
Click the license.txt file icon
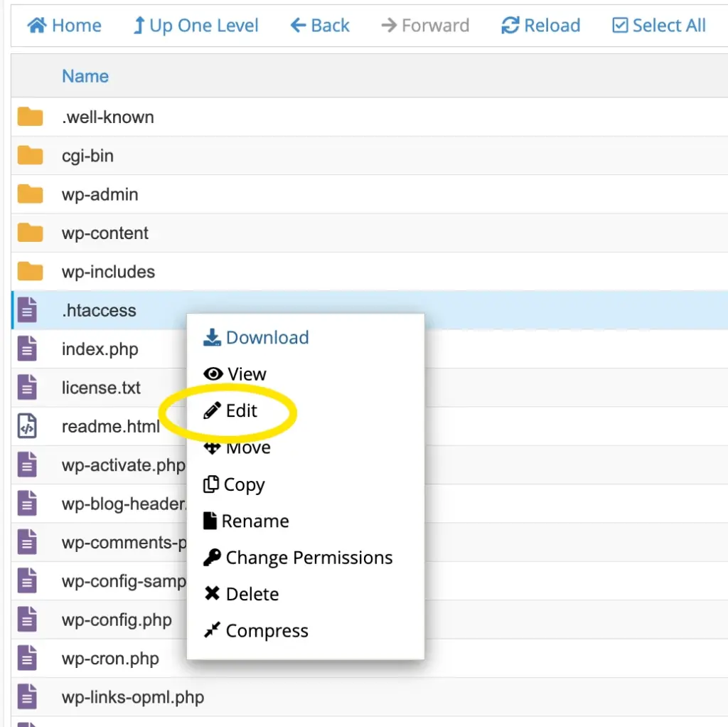pos(27,388)
